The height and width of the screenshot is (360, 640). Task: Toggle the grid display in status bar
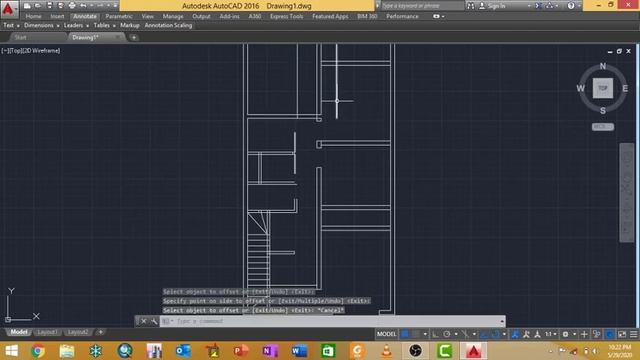tap(405, 334)
